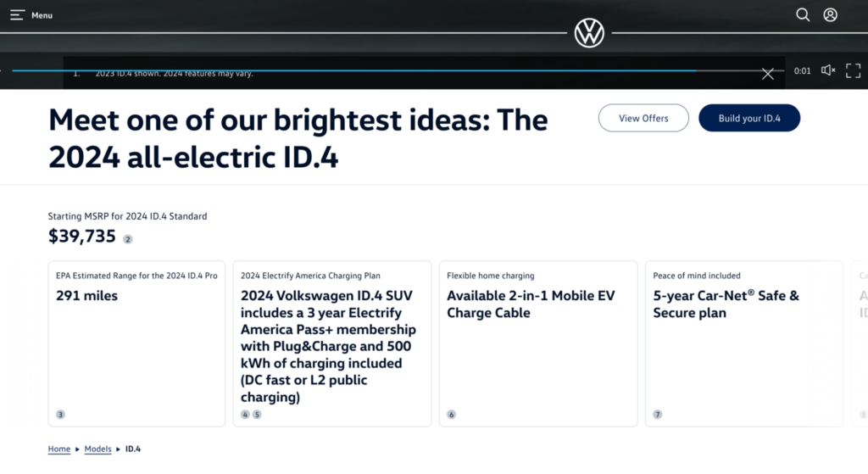The width and height of the screenshot is (868, 474).
Task: Select the Available 2-in-1 Mobile EV Charge Cable card
Action: tap(538, 343)
